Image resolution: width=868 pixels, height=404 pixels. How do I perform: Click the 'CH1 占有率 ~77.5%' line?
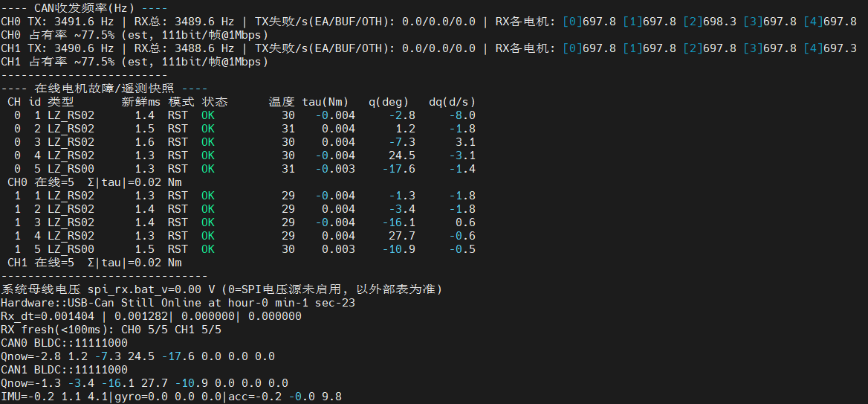[135, 62]
